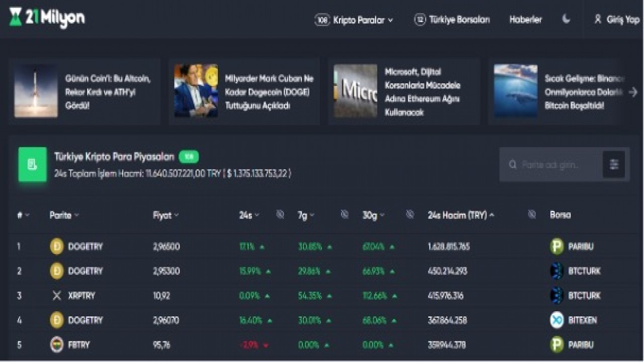Select the BtcTurk logo in XRPTRY row

coord(557,296)
